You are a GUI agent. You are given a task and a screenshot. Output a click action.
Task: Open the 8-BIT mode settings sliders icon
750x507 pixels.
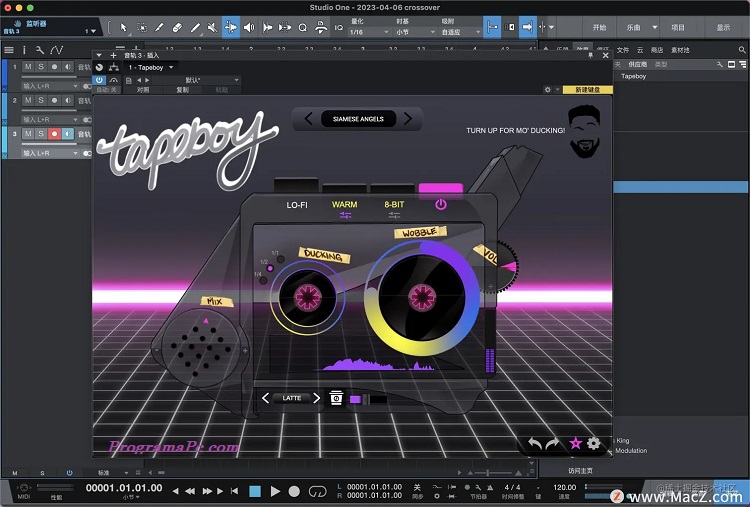click(394, 216)
